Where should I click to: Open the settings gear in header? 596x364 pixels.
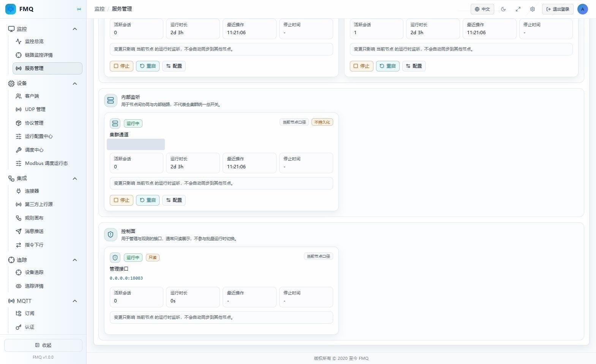coord(532,9)
